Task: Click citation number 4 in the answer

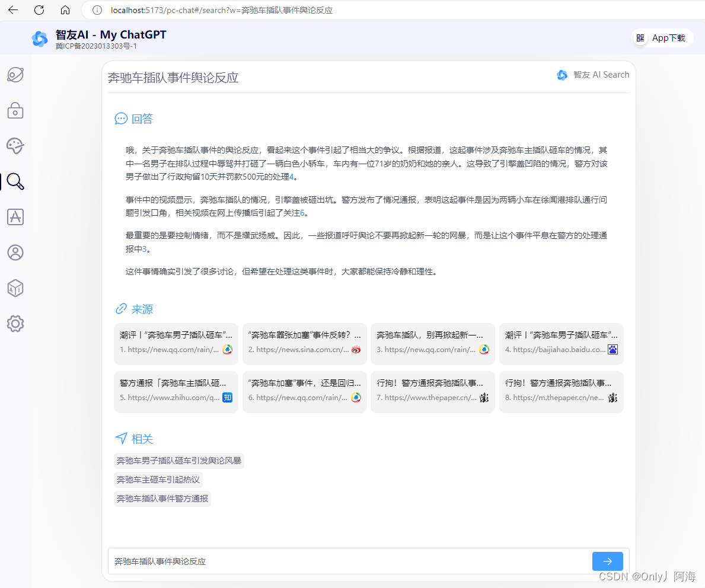Action: pyautogui.click(x=291, y=177)
